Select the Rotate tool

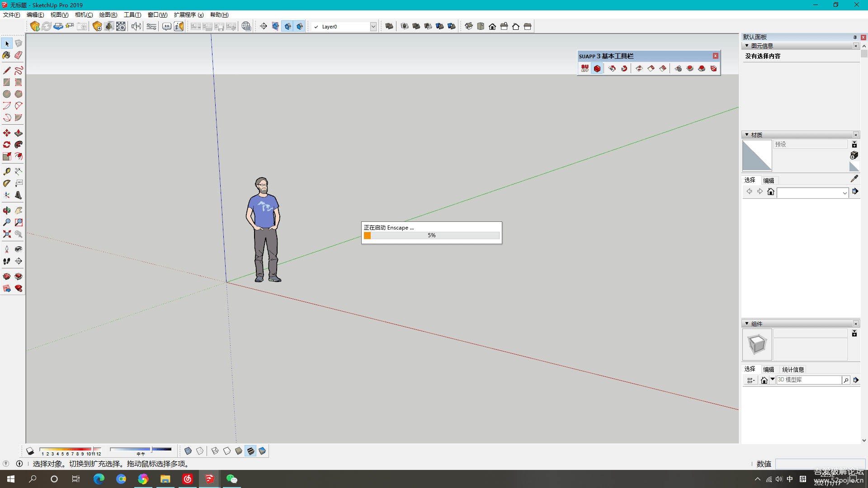click(x=7, y=145)
